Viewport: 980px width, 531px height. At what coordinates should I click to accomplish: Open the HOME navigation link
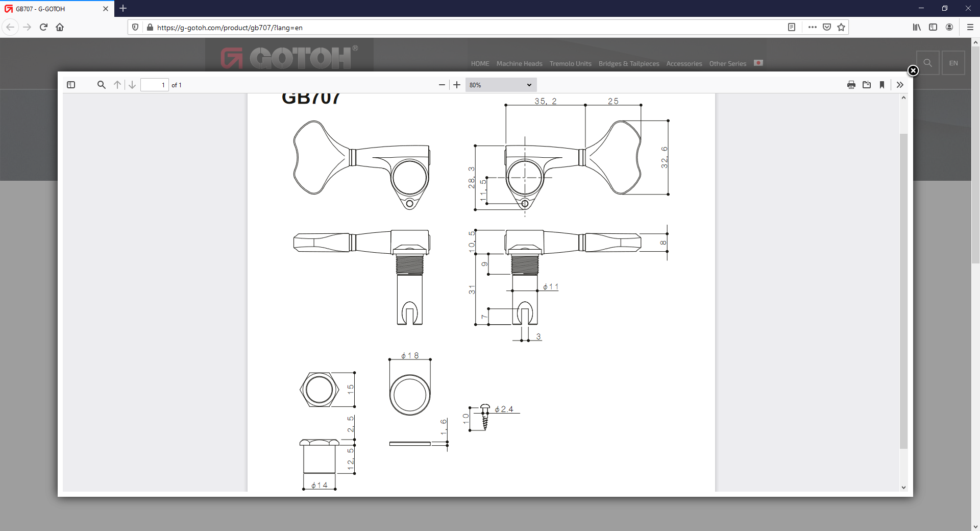pyautogui.click(x=480, y=64)
